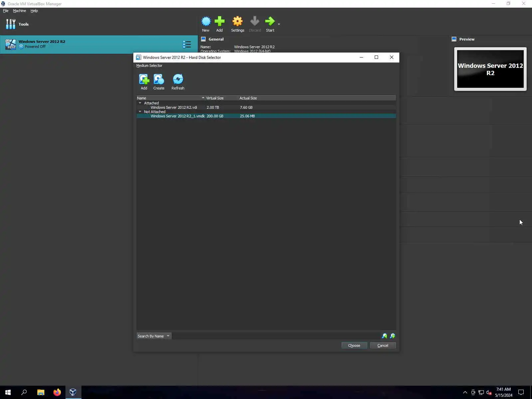The width and height of the screenshot is (532, 399).
Task: Click General section header icon
Action: pos(203,39)
